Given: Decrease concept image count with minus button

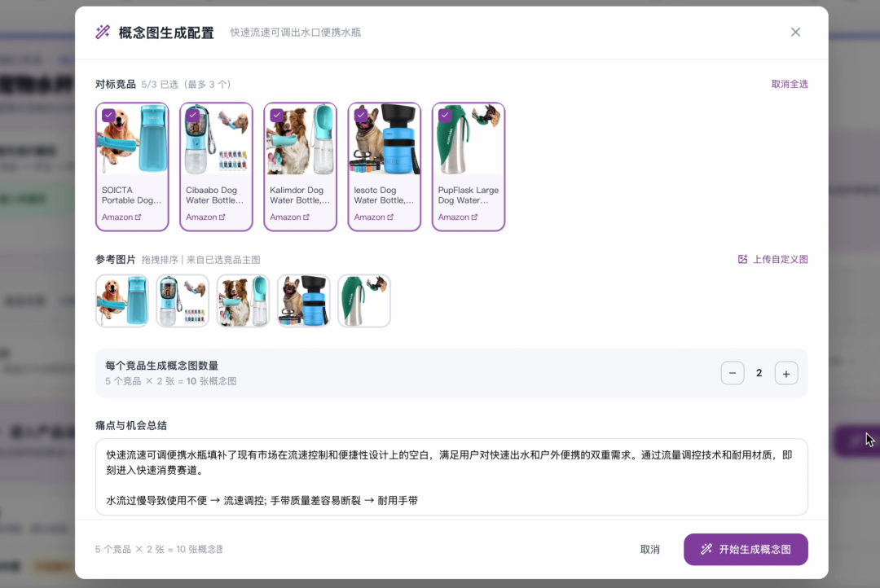Looking at the screenshot, I should [x=733, y=373].
